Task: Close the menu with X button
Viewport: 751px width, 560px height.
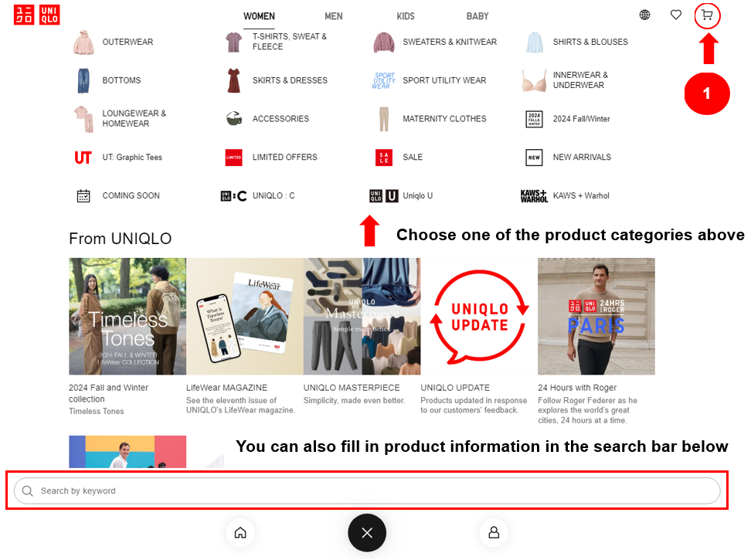Action: 367,532
